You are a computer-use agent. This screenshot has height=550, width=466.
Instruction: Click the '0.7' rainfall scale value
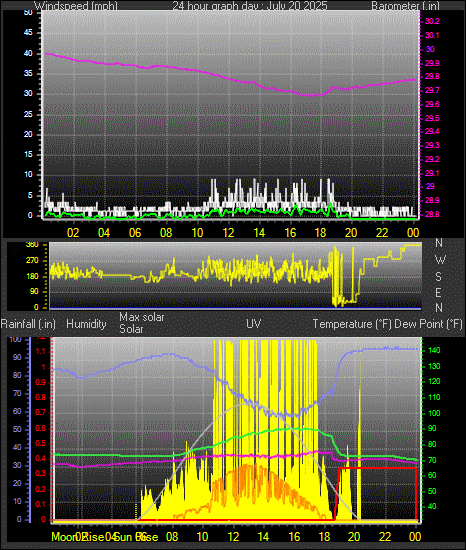click(x=41, y=412)
